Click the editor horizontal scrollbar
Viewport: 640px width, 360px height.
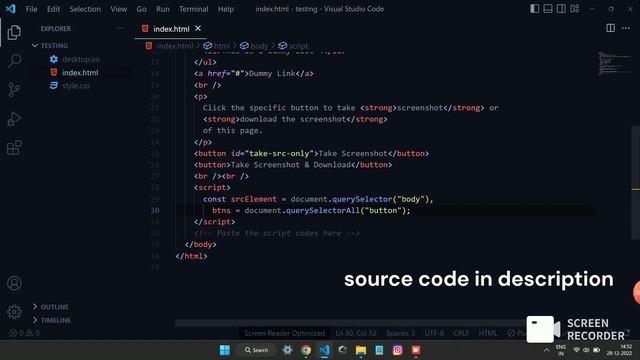pos(351,323)
